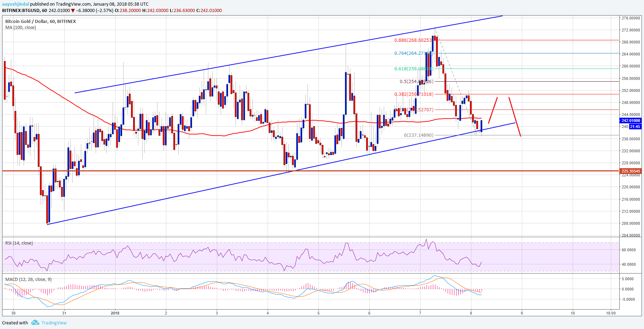644x329 pixels.
Task: Click the MA (100, close) indicator label
Action: pos(20,28)
